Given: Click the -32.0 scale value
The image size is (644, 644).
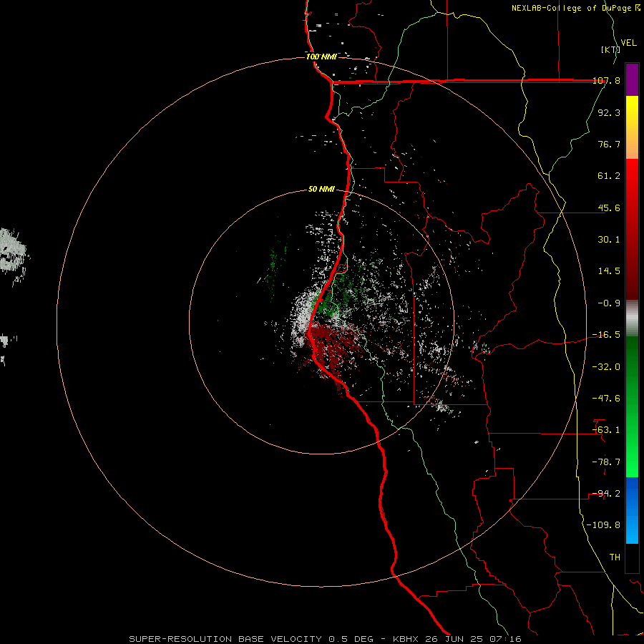Looking at the screenshot, I should pos(606,367).
